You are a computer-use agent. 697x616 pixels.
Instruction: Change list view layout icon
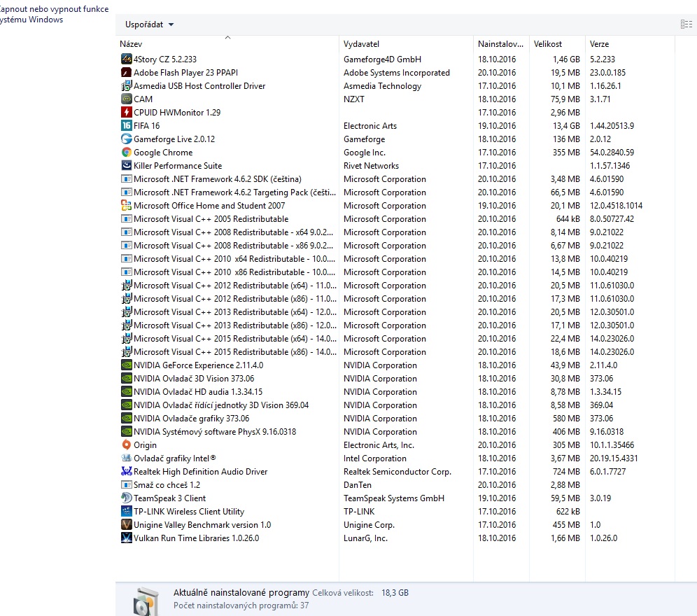687,24
